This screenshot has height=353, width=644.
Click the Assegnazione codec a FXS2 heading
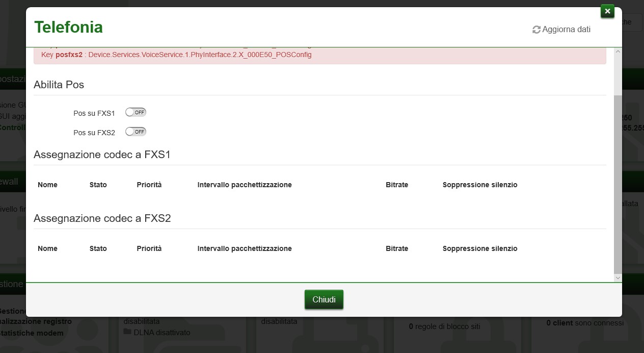point(102,218)
